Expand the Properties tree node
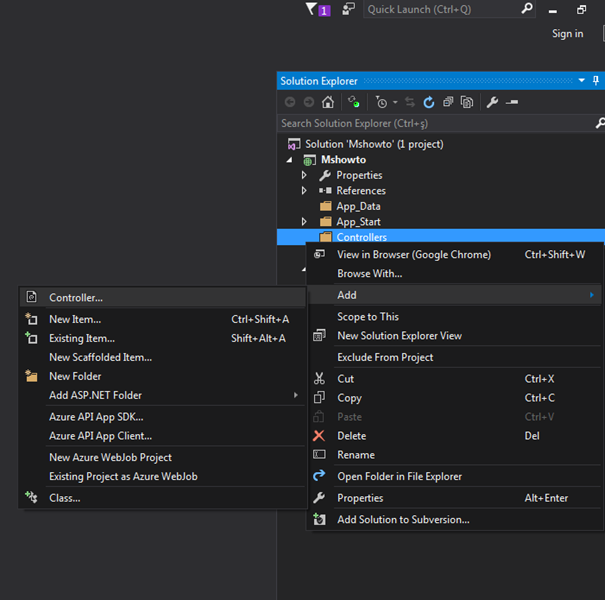Image resolution: width=605 pixels, height=600 pixels. coord(304,175)
